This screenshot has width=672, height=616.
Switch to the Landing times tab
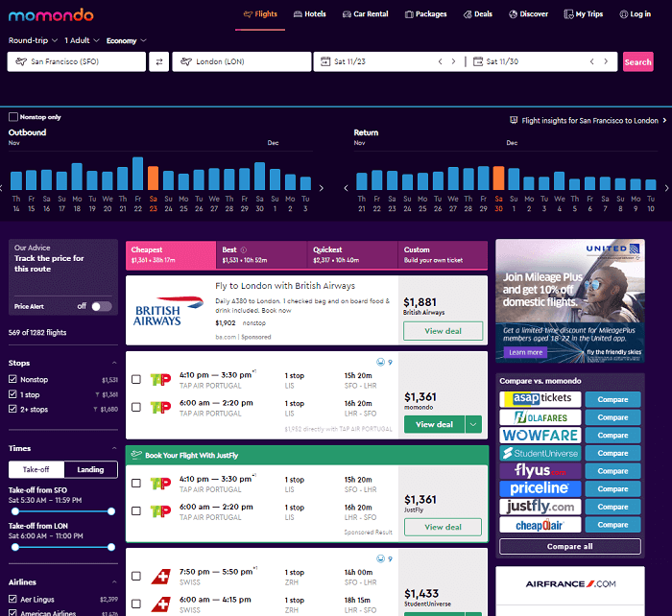(x=90, y=469)
